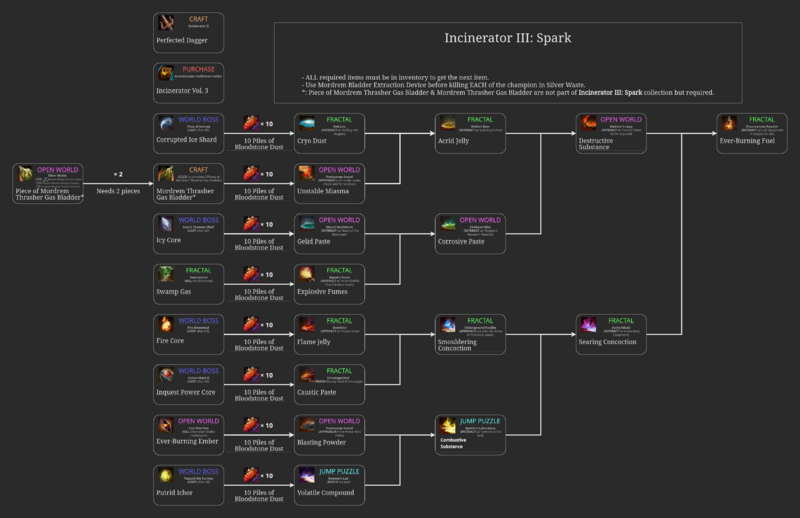Click Bloodstone Dust icon next to Putrid Ichor
The height and width of the screenshot is (518, 800).
pyautogui.click(x=251, y=475)
